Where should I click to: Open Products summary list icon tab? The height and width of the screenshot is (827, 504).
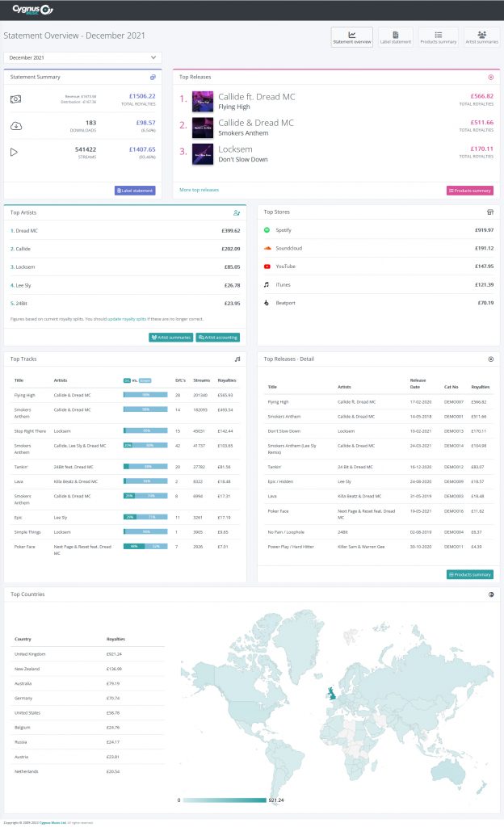438,37
